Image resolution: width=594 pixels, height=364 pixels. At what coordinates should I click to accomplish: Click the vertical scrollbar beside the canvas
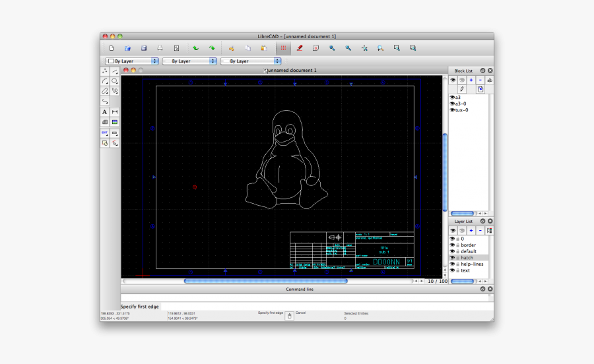(445, 173)
